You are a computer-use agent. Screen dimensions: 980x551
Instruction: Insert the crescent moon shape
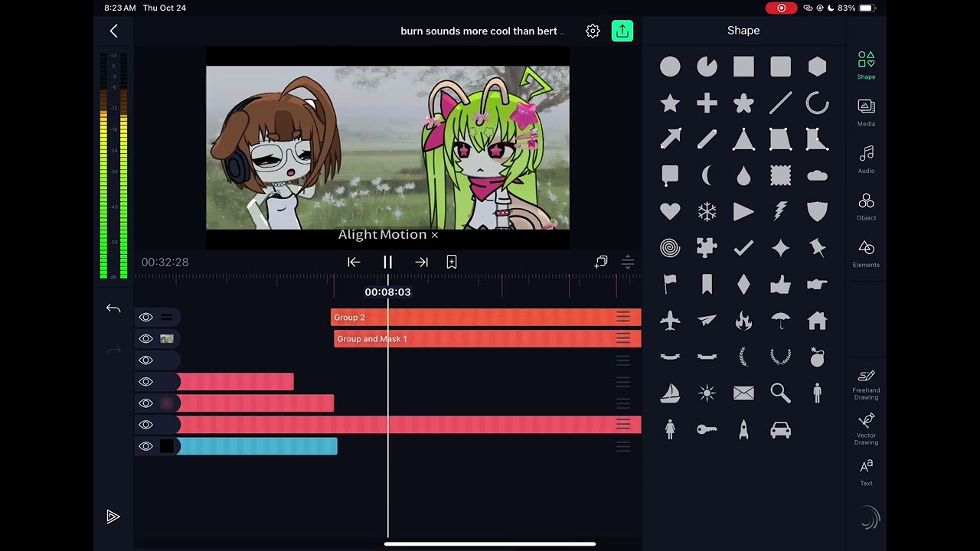[707, 176]
